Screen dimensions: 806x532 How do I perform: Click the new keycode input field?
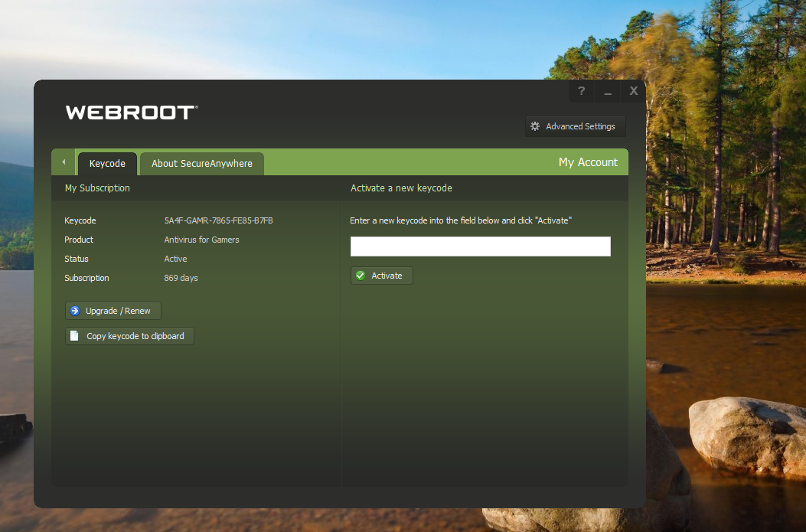click(x=481, y=246)
